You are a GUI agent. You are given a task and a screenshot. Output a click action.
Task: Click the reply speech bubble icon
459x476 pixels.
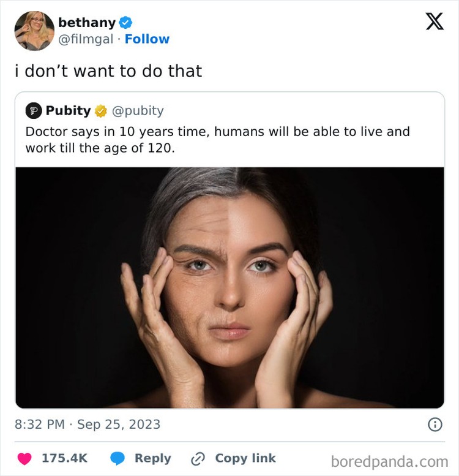pyautogui.click(x=118, y=458)
